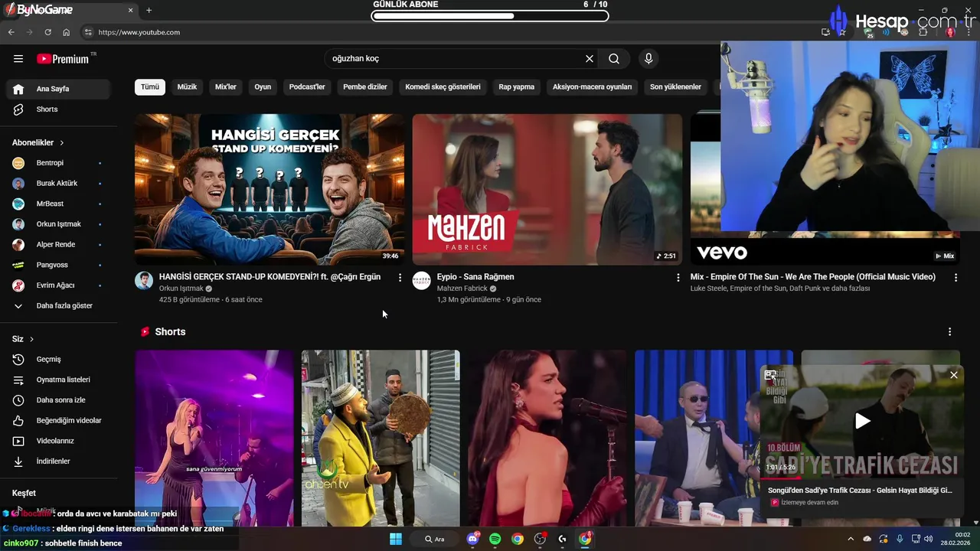Open the Pangvoss subscription

click(58, 265)
